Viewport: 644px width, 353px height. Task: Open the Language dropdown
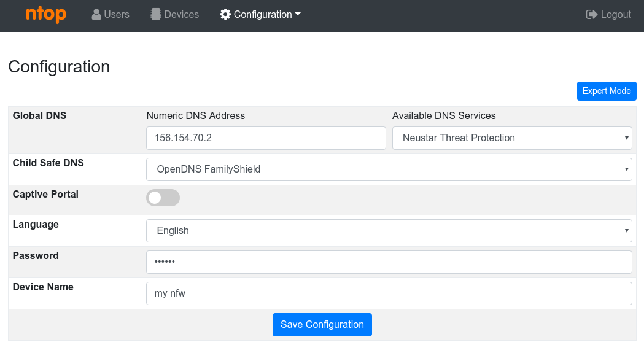[389, 231]
